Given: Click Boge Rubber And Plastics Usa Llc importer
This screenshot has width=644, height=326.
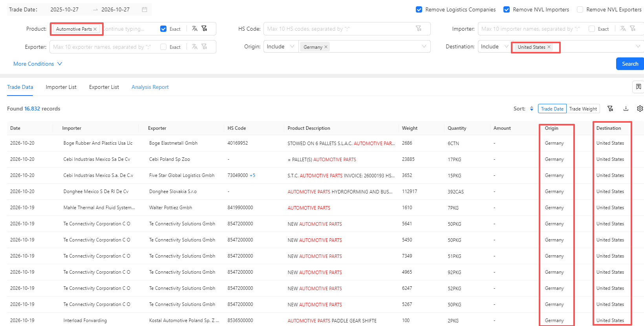Looking at the screenshot, I should (x=98, y=143).
